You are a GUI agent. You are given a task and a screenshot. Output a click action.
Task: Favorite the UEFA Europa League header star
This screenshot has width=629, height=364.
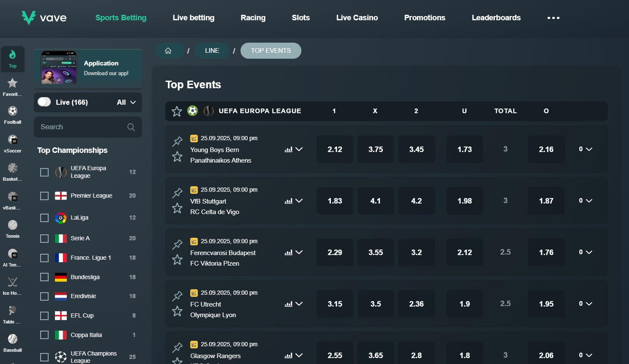tap(177, 111)
